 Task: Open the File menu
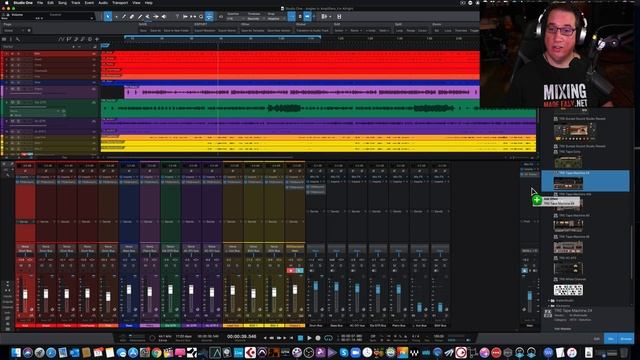point(40,2)
